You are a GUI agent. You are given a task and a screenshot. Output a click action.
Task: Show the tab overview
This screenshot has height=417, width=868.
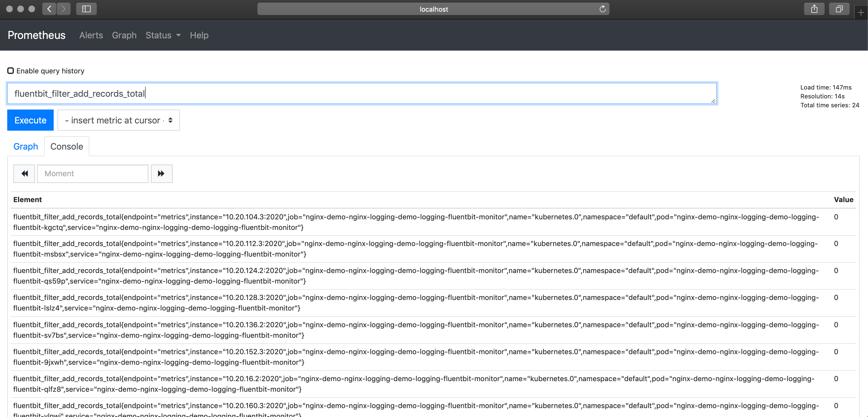tap(839, 9)
